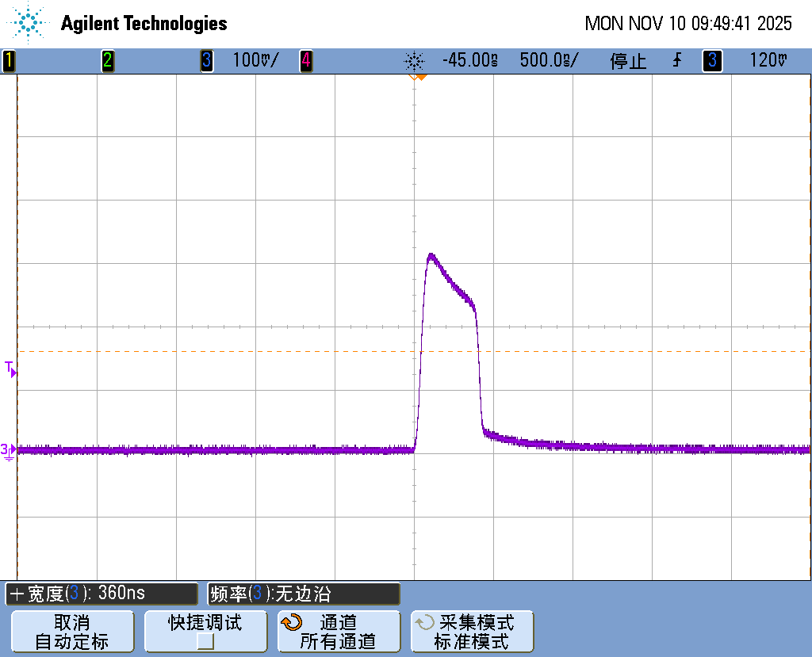This screenshot has width=812, height=657.
Task: Click the trigger source 3 badge
Action: [x=711, y=61]
